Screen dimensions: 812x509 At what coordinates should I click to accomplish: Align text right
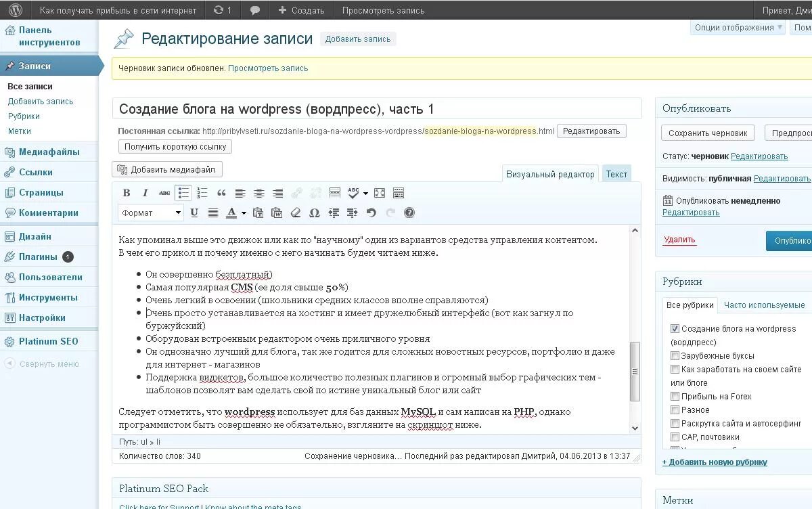point(278,193)
